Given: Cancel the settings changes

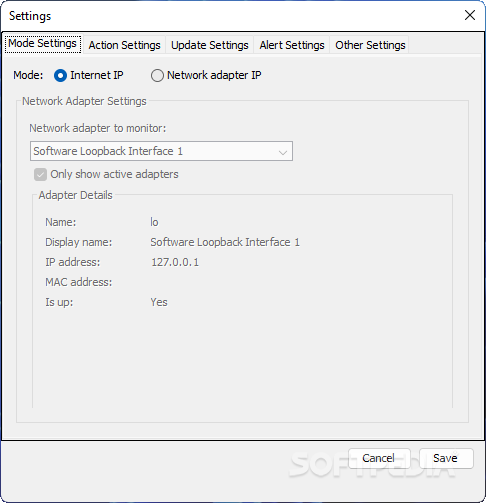Looking at the screenshot, I should pos(379,459).
